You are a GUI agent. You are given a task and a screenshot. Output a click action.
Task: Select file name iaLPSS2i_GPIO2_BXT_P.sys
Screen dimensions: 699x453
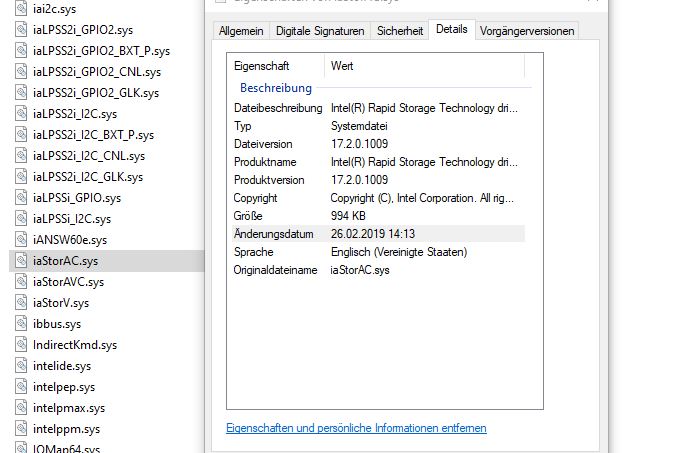tap(101, 51)
